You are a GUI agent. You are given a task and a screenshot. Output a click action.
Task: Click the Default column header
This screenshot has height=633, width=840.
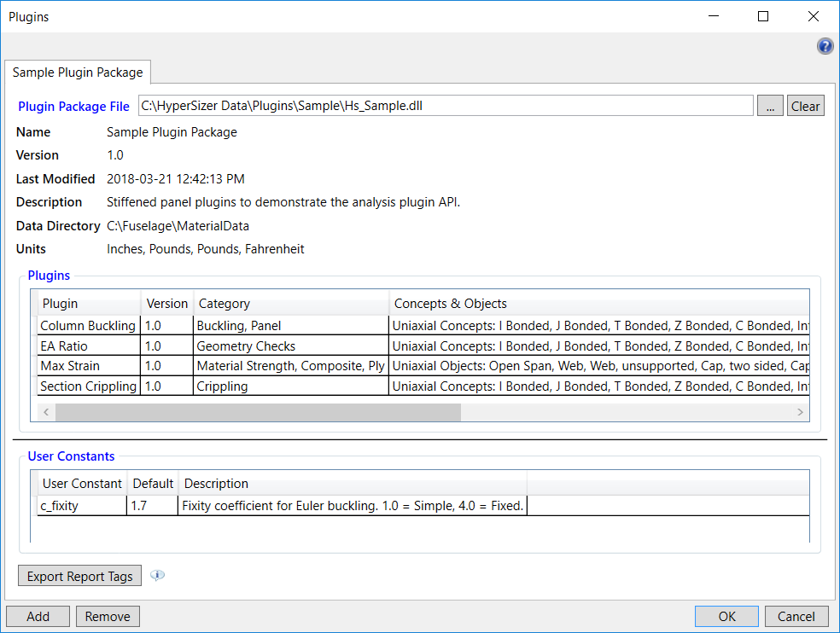coord(153,484)
